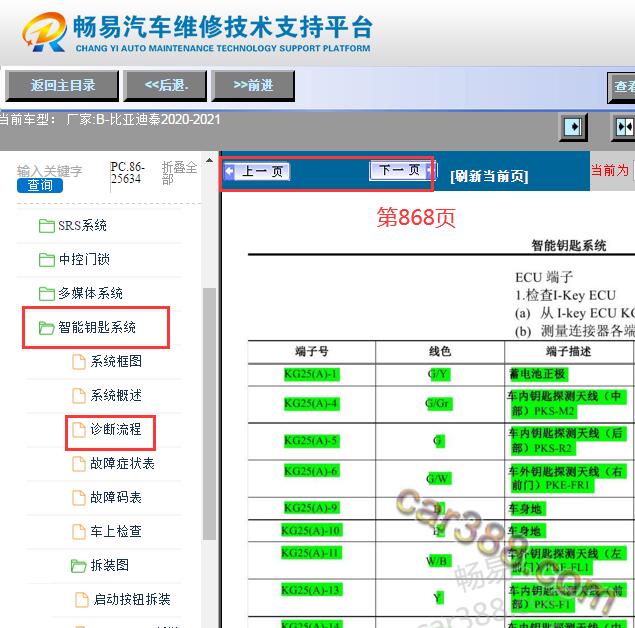Open the 诊断流程 document
Viewport: 635px width, 628px height.
(x=116, y=429)
